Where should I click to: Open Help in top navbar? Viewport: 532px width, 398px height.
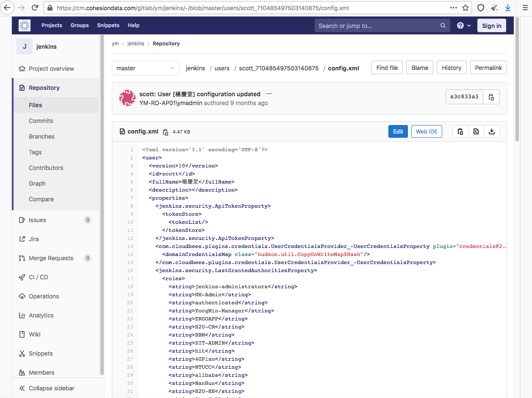pos(133,25)
